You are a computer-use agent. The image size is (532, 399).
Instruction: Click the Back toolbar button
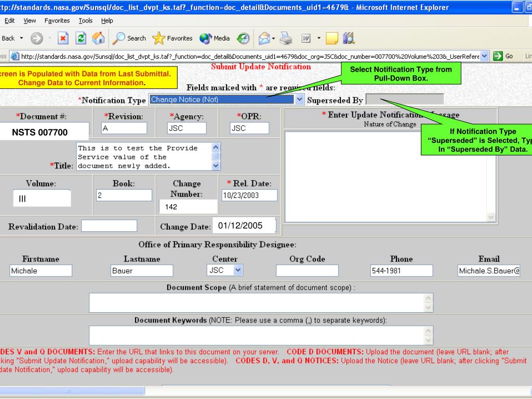[8, 38]
